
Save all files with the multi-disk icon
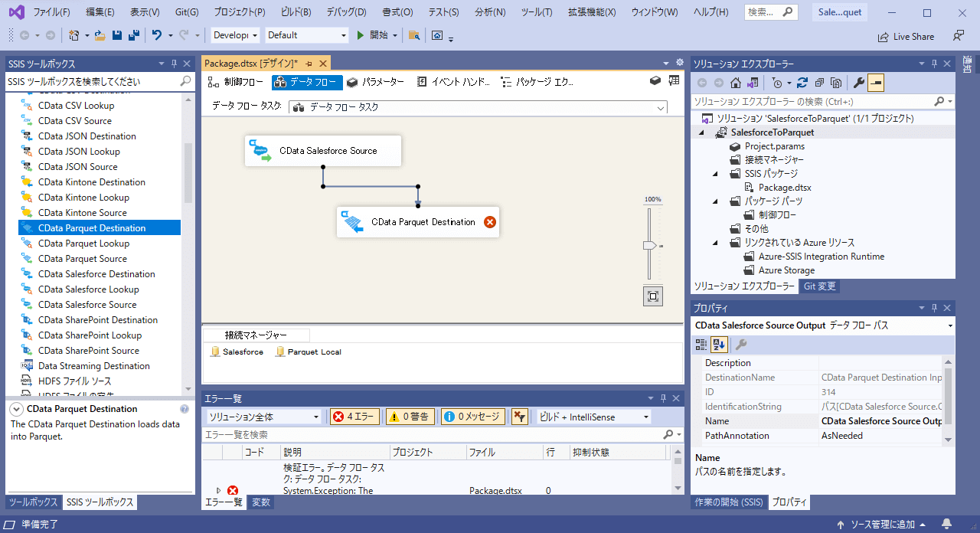(133, 35)
